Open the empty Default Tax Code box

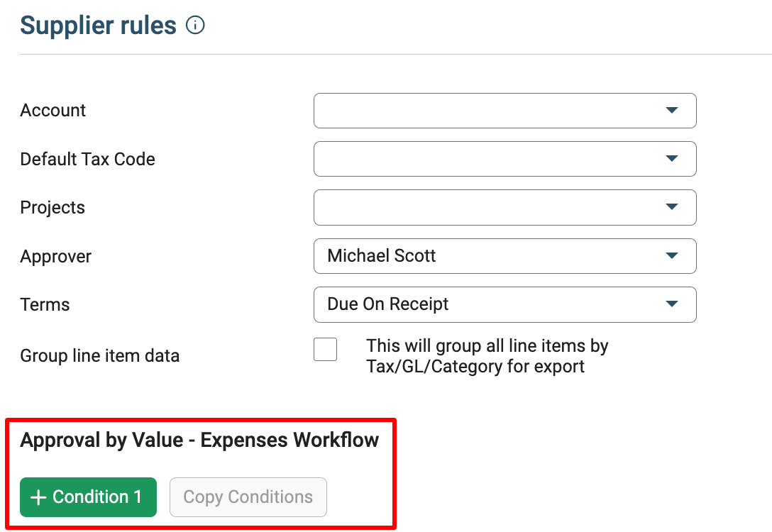(x=504, y=159)
